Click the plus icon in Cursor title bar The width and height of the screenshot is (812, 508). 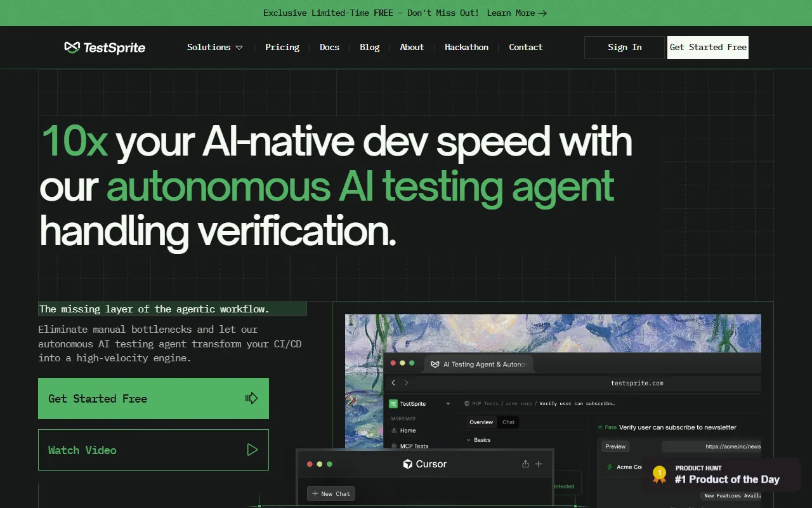[x=539, y=464]
